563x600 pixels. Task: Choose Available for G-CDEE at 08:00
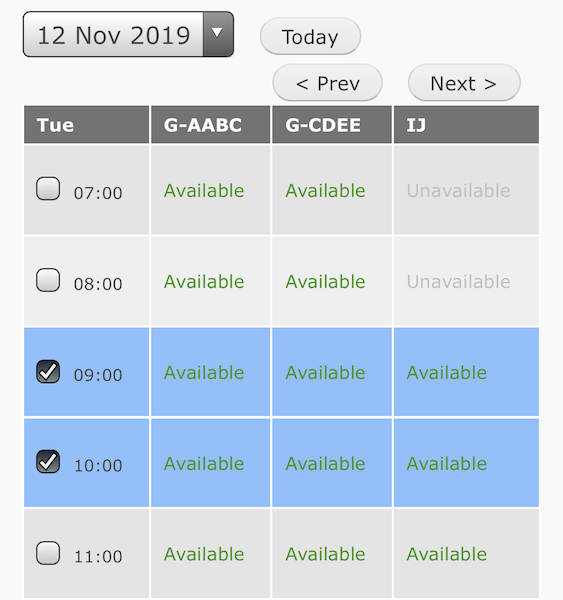point(325,282)
